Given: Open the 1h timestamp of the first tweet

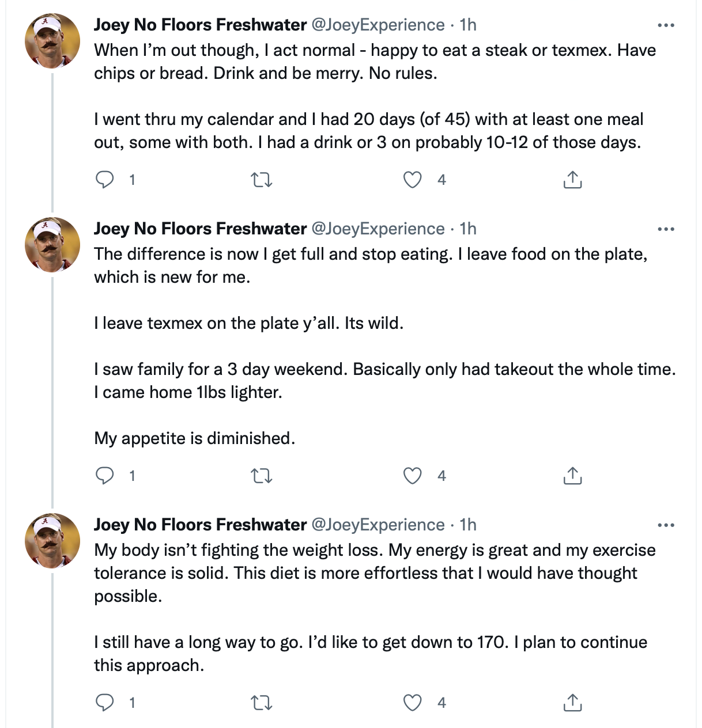Looking at the screenshot, I should click(x=468, y=25).
